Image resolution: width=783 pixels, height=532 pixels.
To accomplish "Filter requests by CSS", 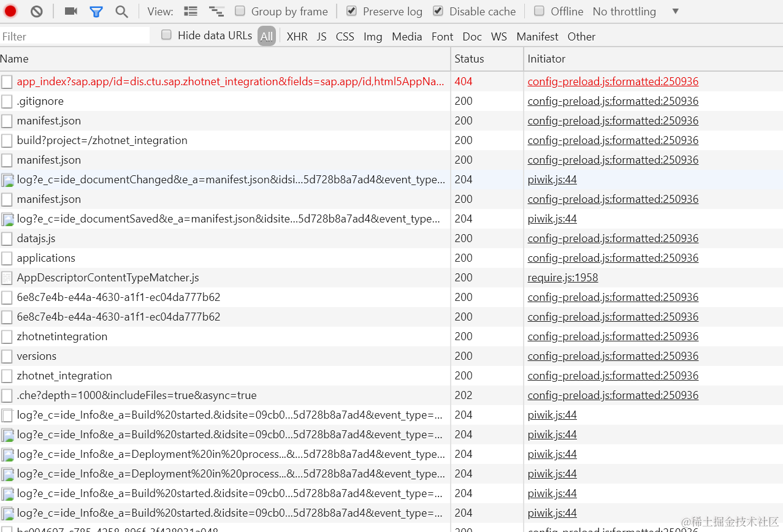I will 345,36.
